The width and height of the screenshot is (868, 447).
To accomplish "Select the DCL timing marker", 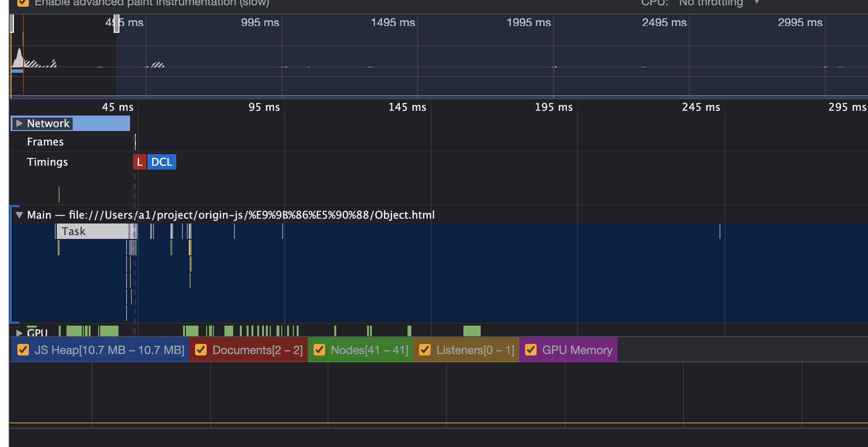I will pos(162,162).
